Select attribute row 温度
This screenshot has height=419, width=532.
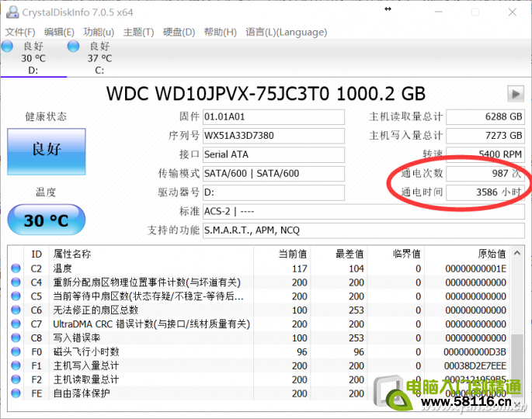point(259,268)
